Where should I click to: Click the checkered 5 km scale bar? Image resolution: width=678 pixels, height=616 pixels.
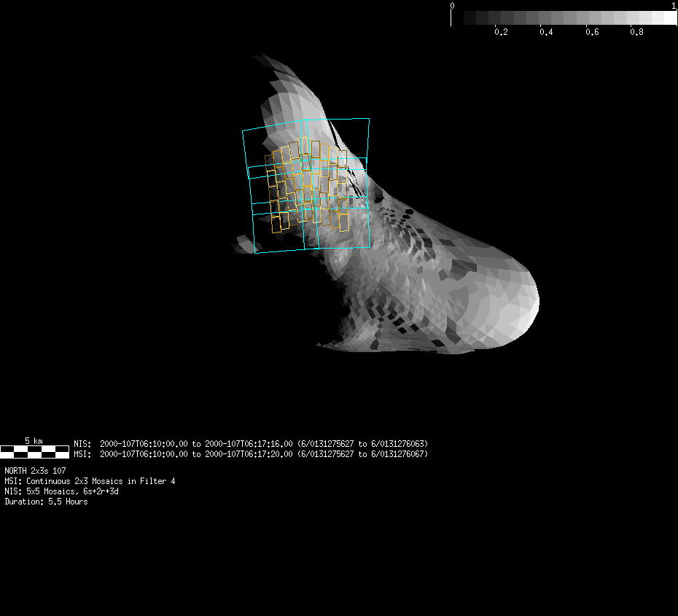(x=34, y=451)
